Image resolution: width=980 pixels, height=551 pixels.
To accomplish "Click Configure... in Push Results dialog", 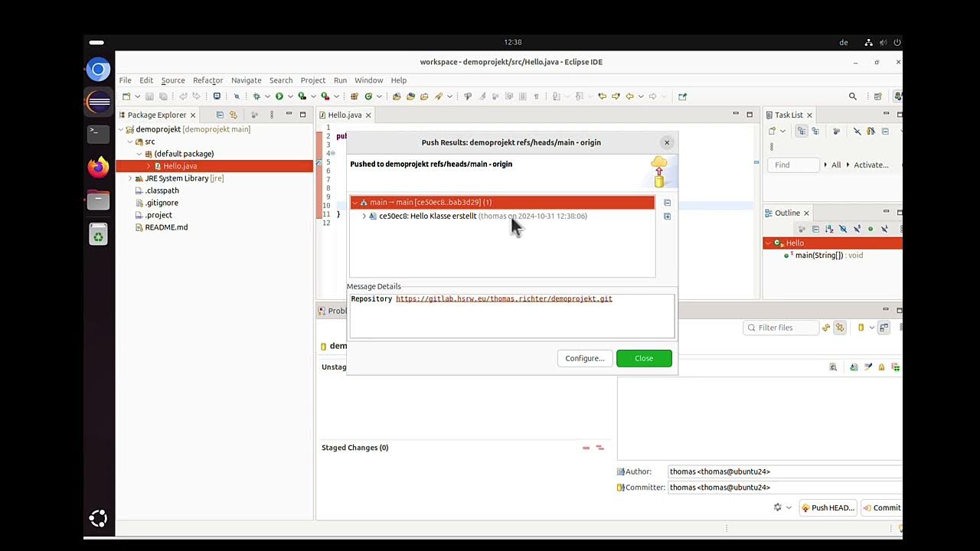I will tap(585, 358).
